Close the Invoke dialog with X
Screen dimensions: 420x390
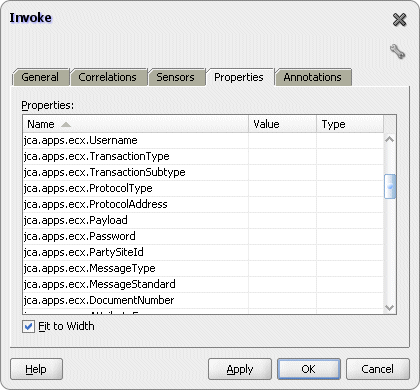click(399, 20)
